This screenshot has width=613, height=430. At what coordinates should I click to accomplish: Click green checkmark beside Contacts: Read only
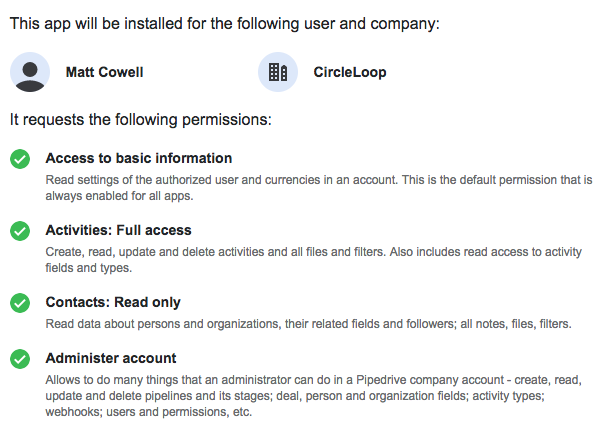point(20,303)
